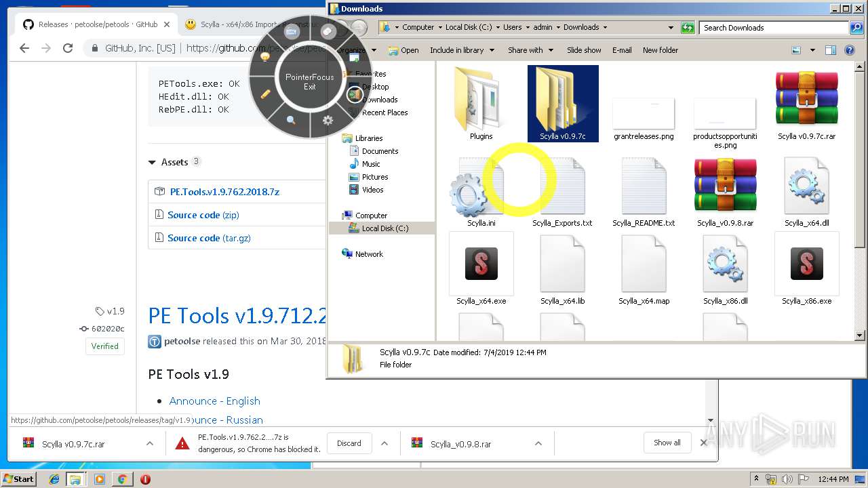Click admin in the address breadcrumb
This screenshot has height=488, width=868.
click(x=542, y=28)
